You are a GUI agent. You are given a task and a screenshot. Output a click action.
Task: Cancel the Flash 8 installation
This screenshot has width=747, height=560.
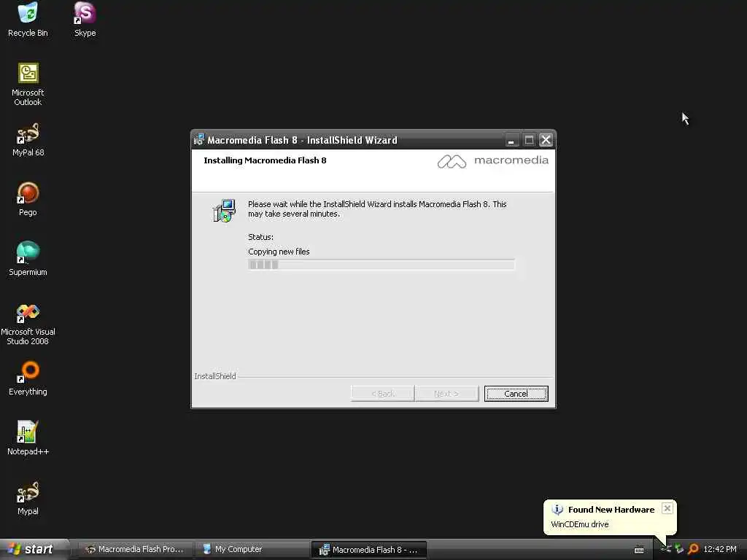516,394
